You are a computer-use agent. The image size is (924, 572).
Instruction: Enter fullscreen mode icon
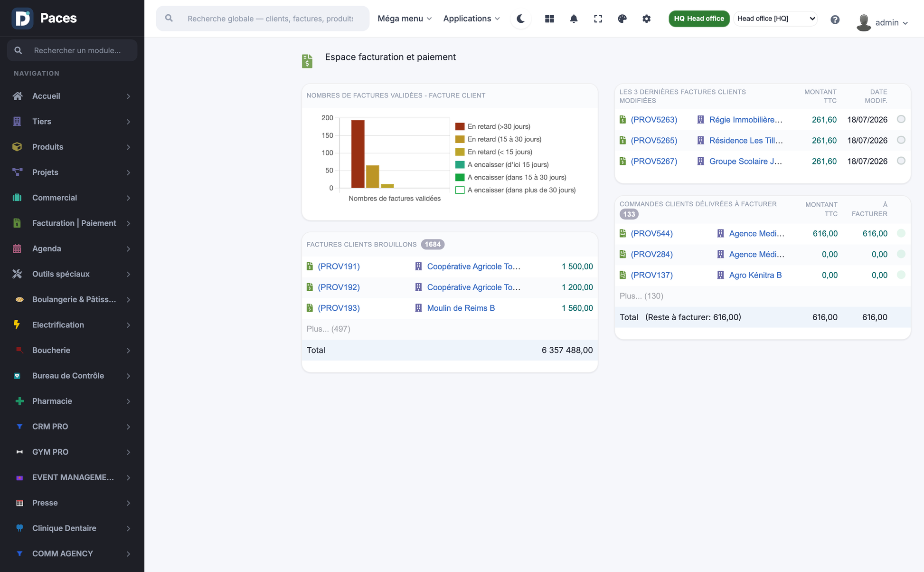click(x=598, y=19)
